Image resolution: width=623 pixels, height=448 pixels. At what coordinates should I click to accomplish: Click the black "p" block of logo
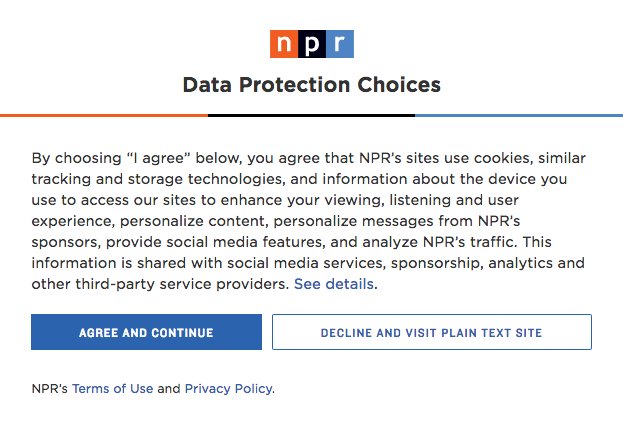pyautogui.click(x=312, y=44)
